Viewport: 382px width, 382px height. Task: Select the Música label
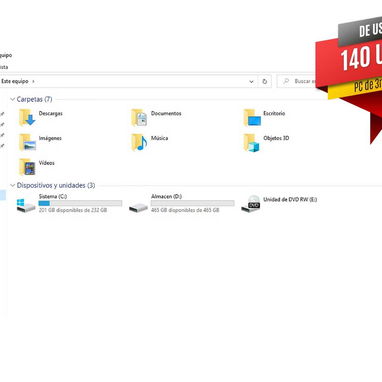(x=159, y=138)
